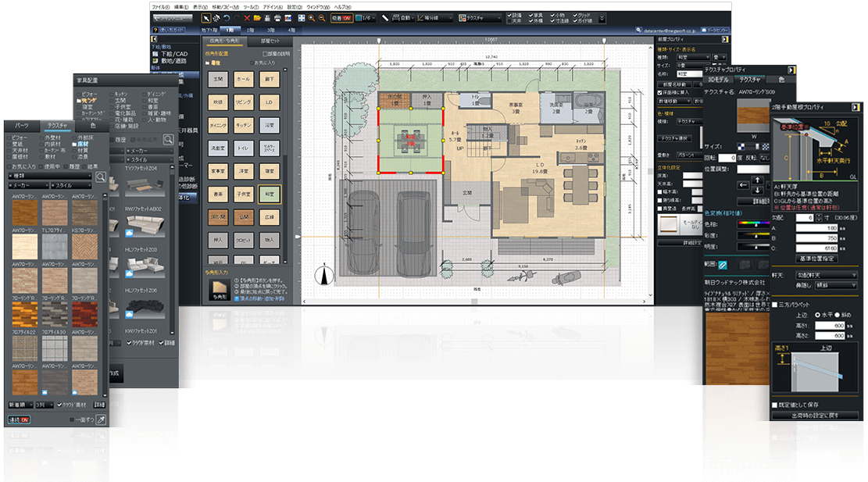
Task: Switch to the 2階 floor tab
Action: click(x=250, y=29)
